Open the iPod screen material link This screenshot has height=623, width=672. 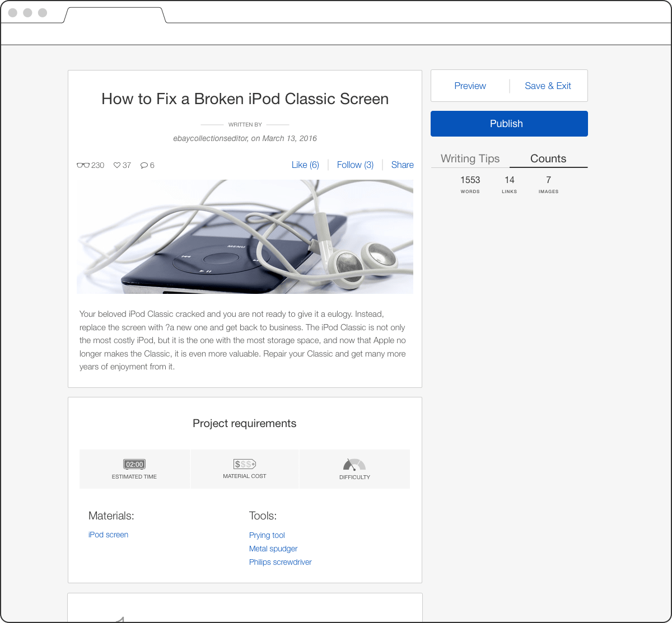click(x=108, y=535)
